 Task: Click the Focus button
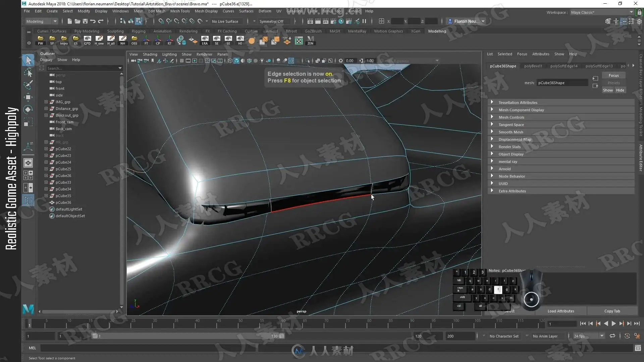tap(613, 75)
